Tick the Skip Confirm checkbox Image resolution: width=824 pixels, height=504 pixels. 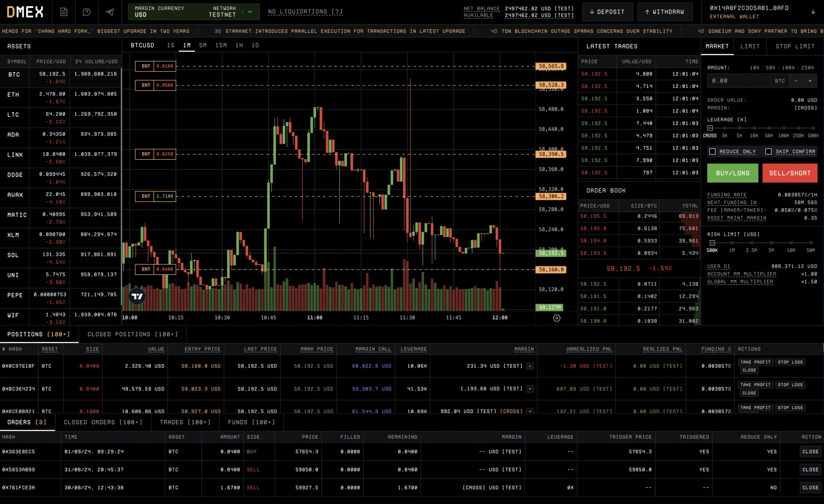[768, 151]
